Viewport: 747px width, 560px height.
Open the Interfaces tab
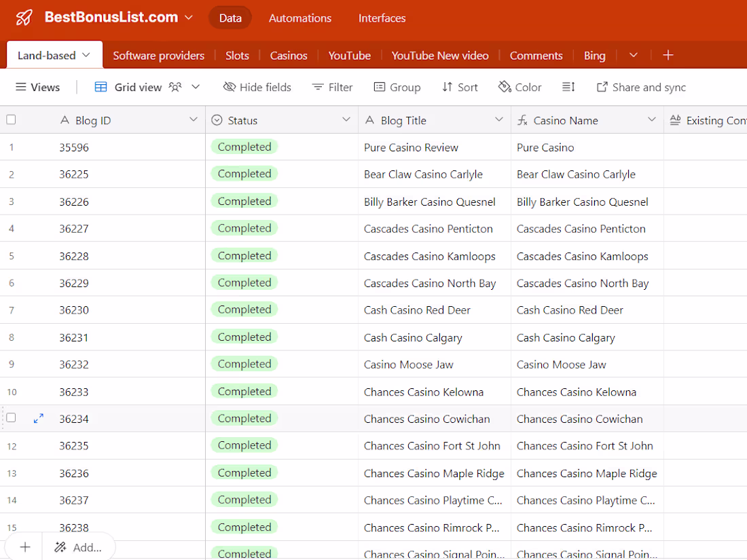click(x=382, y=18)
